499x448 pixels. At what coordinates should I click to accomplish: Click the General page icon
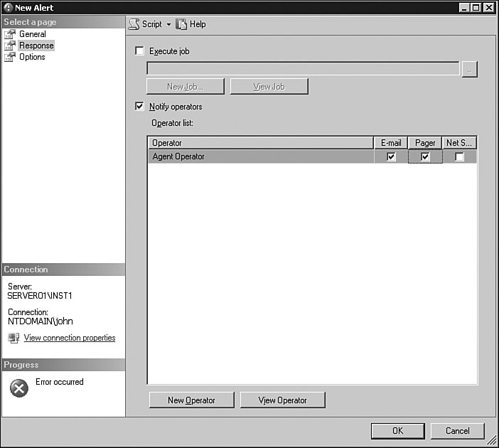click(10, 34)
